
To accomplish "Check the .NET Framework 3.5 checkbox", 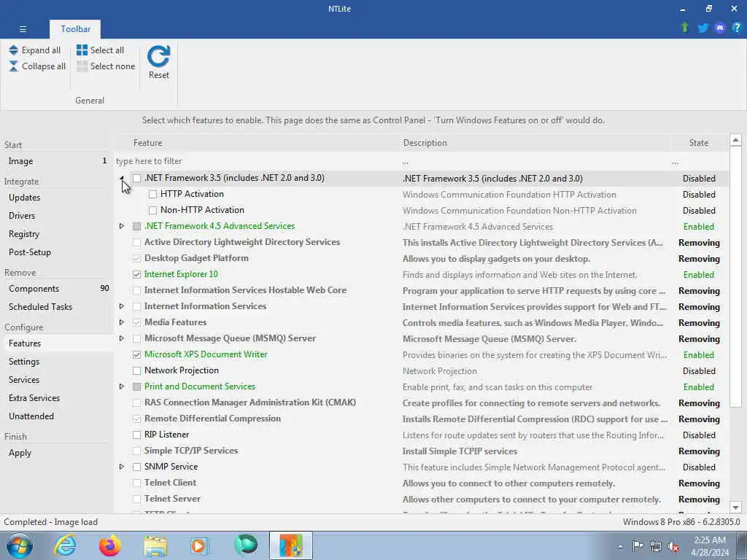I will (x=136, y=178).
